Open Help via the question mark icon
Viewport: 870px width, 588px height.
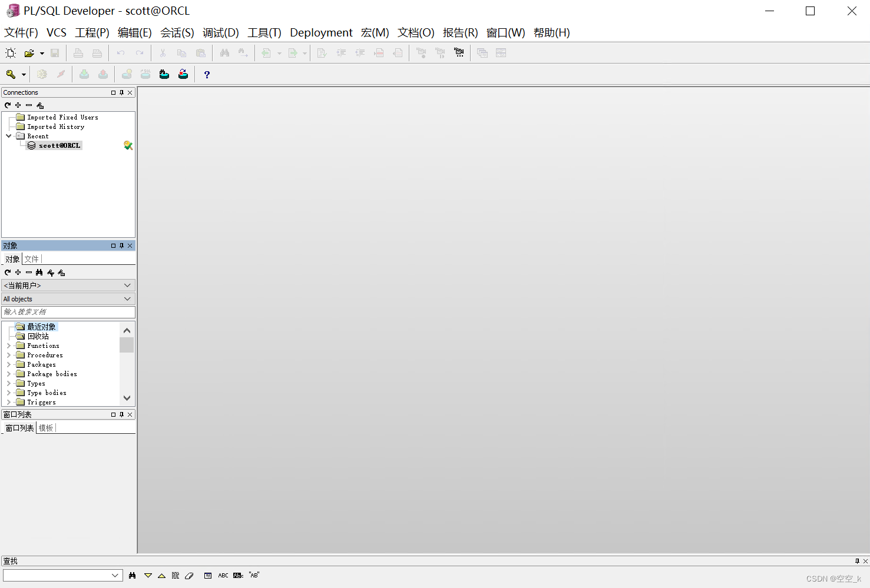click(x=206, y=74)
